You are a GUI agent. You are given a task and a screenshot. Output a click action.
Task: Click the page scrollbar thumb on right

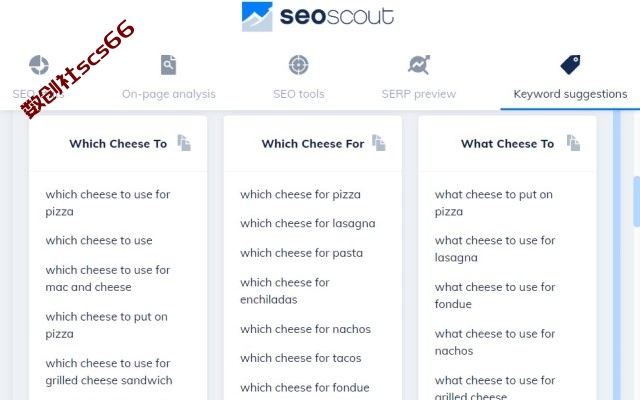click(x=636, y=201)
